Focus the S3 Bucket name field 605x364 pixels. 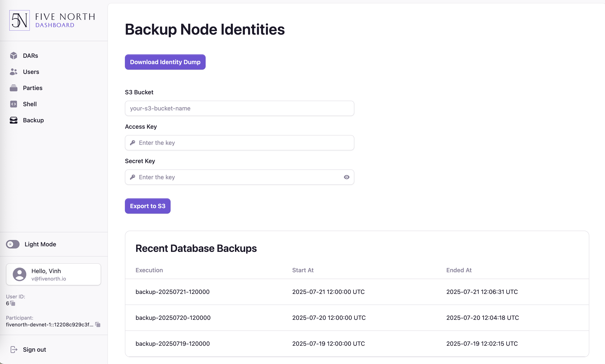239,109
